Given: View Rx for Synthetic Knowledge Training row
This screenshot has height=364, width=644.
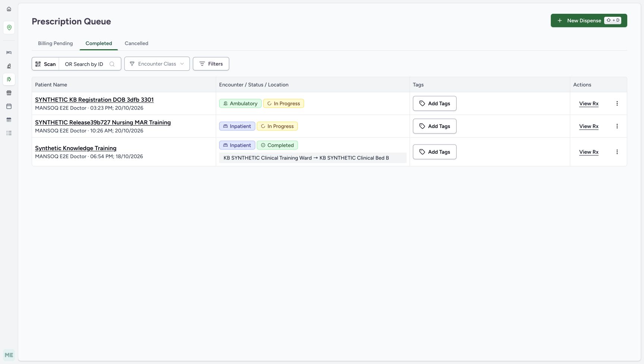Looking at the screenshot, I should tap(589, 152).
